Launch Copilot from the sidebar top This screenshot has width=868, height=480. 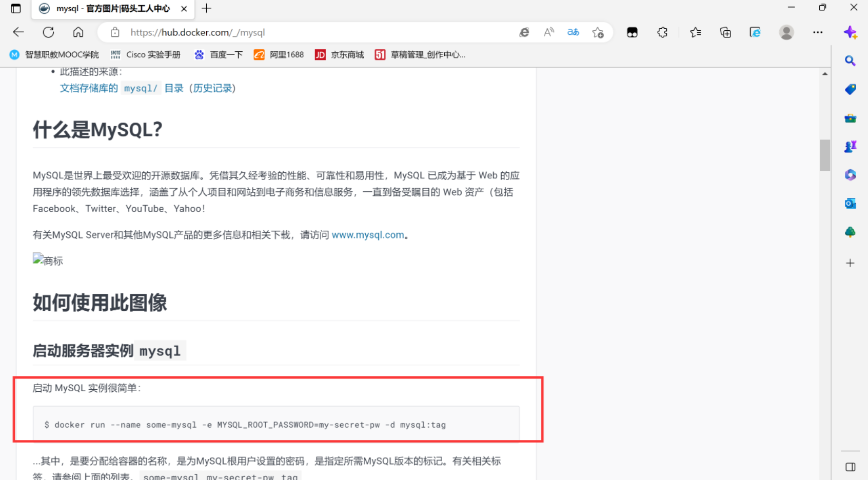[x=851, y=32]
